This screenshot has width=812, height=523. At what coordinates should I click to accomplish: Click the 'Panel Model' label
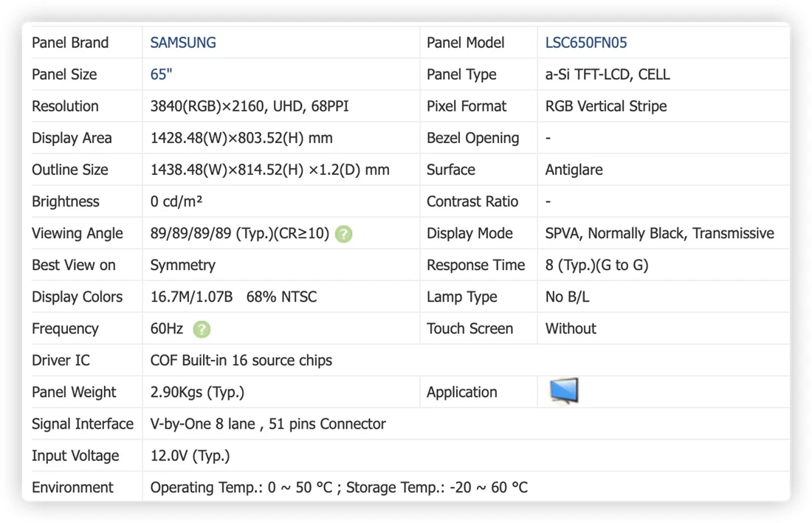tap(465, 43)
